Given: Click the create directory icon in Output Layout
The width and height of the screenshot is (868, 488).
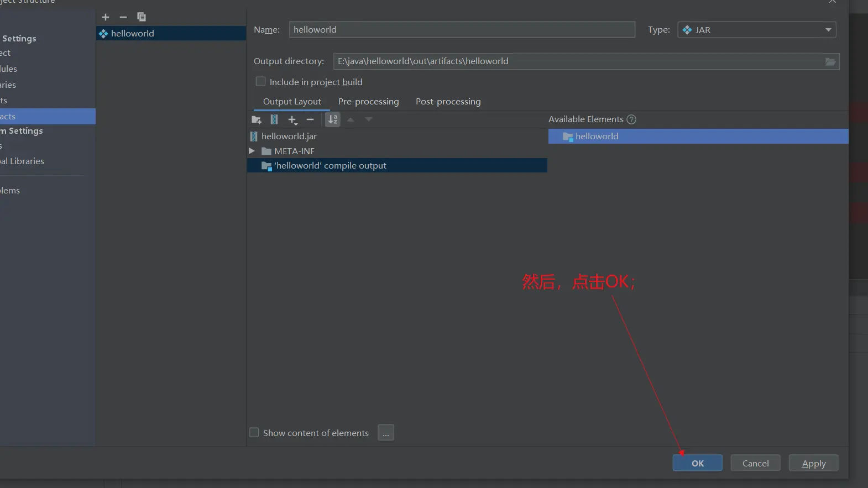Looking at the screenshot, I should tap(257, 120).
